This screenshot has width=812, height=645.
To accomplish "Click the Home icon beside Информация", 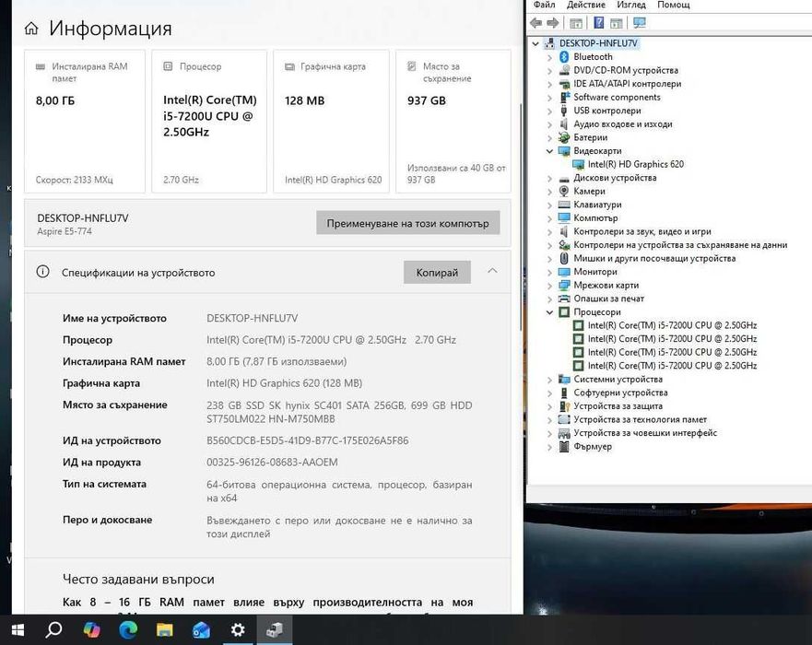I will (x=31, y=28).
